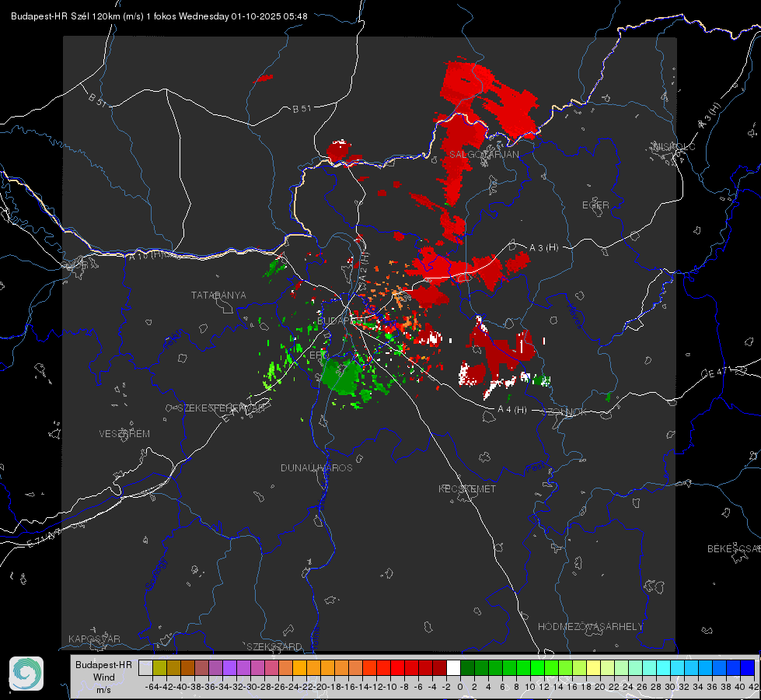Click the large green echo patch south of Budapest
This screenshot has width=761, height=700.
tap(342, 375)
